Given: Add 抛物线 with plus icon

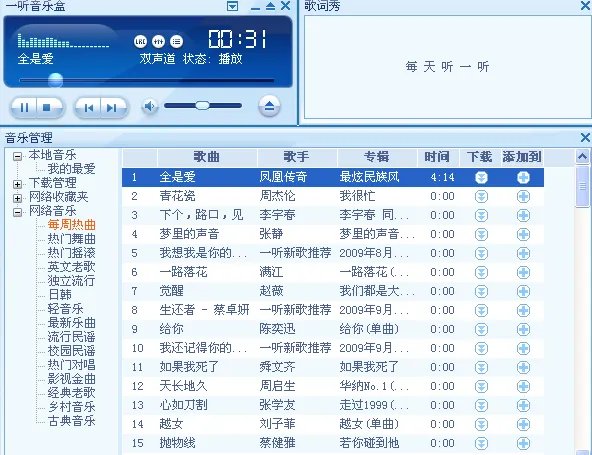Looking at the screenshot, I should [523, 443].
